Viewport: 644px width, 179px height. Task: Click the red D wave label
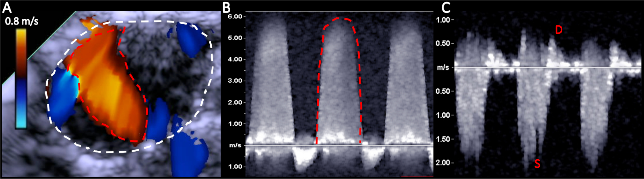coord(559,30)
